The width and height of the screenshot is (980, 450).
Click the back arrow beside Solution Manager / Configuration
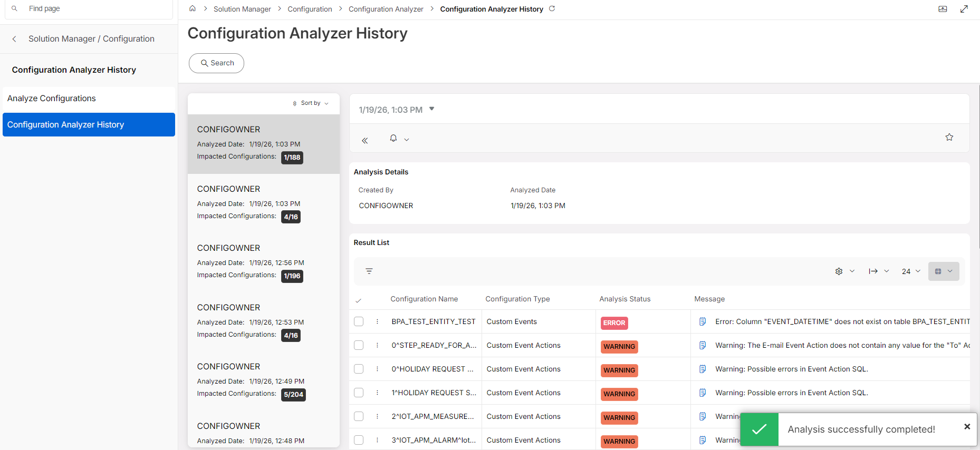coord(14,39)
